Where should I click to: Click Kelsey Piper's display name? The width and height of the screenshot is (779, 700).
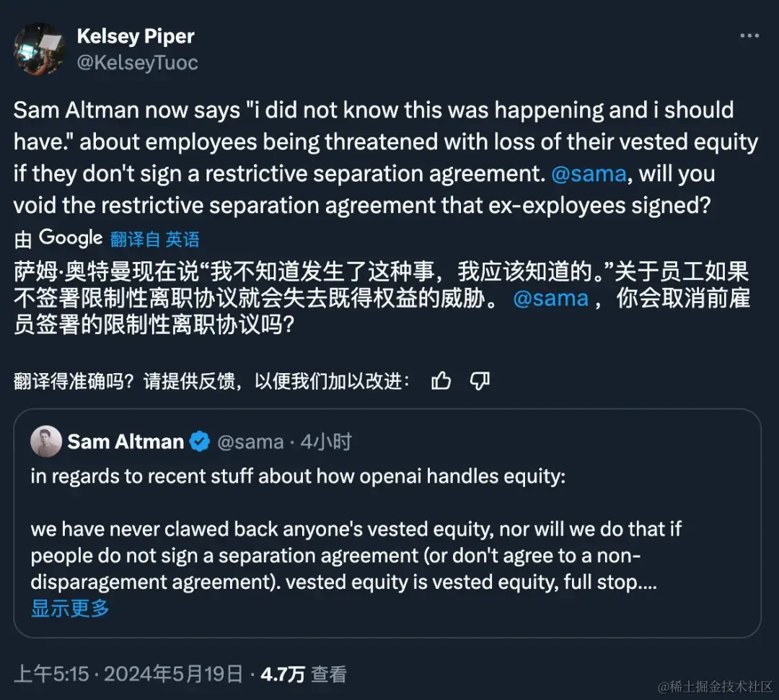click(136, 36)
